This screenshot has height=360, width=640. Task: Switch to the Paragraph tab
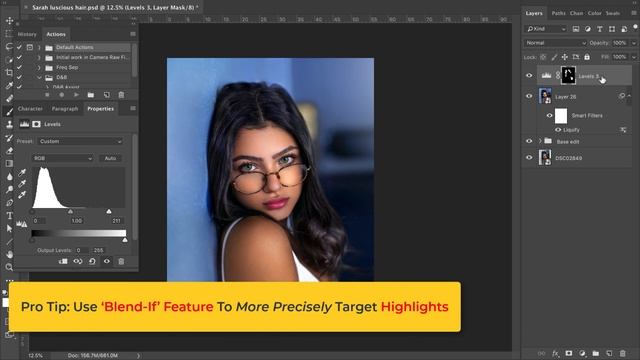click(x=64, y=109)
